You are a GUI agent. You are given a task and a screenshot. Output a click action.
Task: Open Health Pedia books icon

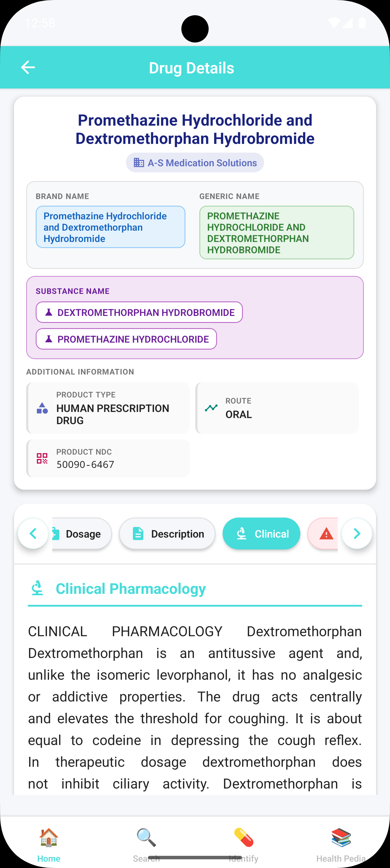(341, 837)
